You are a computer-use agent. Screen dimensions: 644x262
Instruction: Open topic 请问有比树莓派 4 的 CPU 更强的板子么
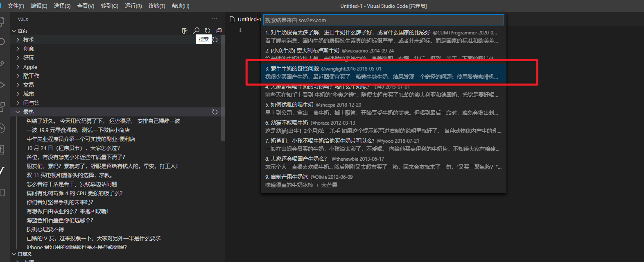[75, 193]
